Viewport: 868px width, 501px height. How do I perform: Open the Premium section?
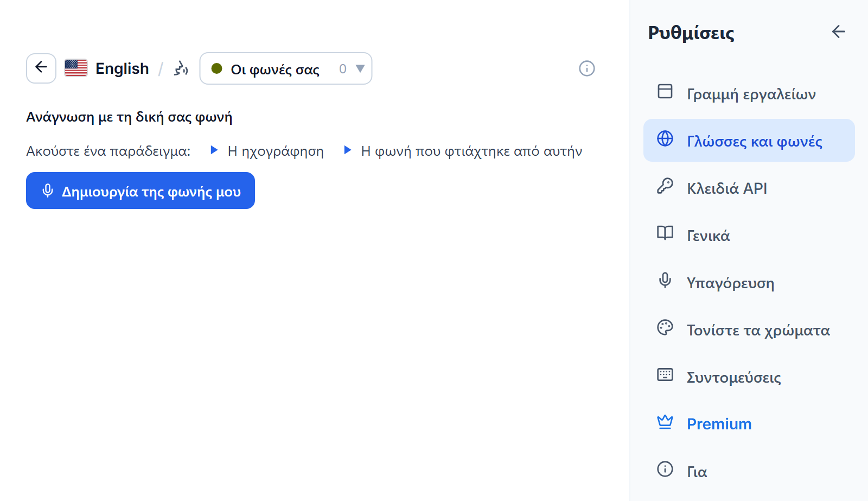tap(749, 424)
